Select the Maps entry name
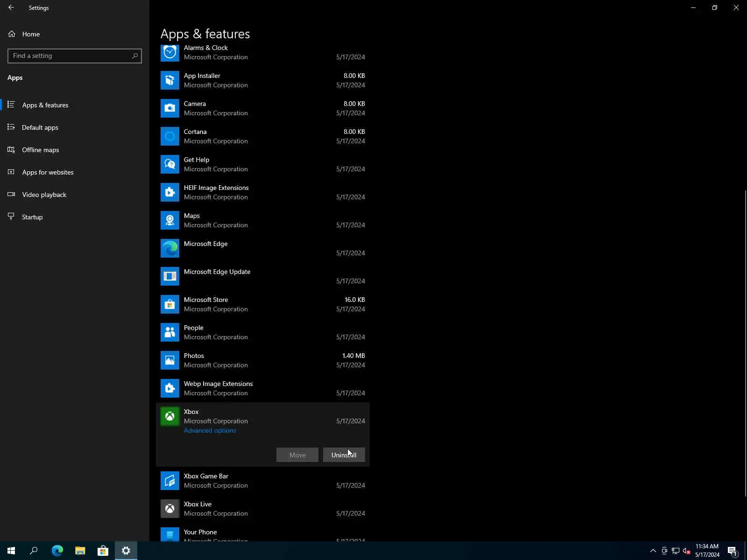Screen dimensions: 747x560 coord(192,216)
